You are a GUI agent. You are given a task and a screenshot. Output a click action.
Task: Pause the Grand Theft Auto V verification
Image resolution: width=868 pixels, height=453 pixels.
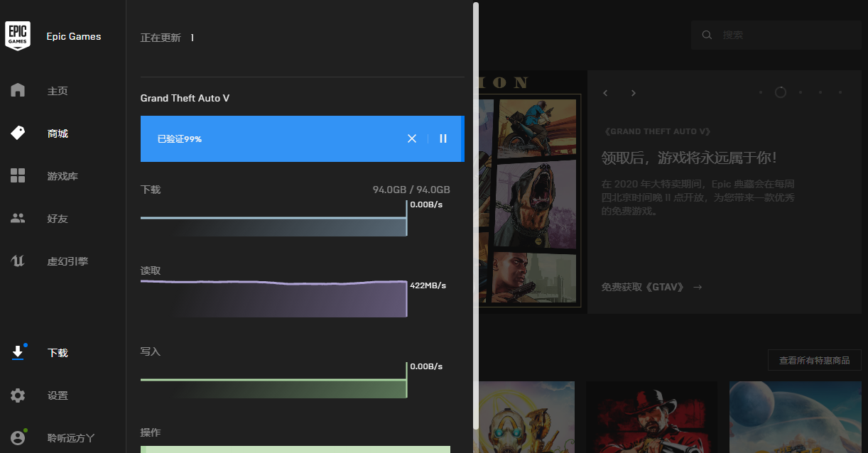pos(443,138)
